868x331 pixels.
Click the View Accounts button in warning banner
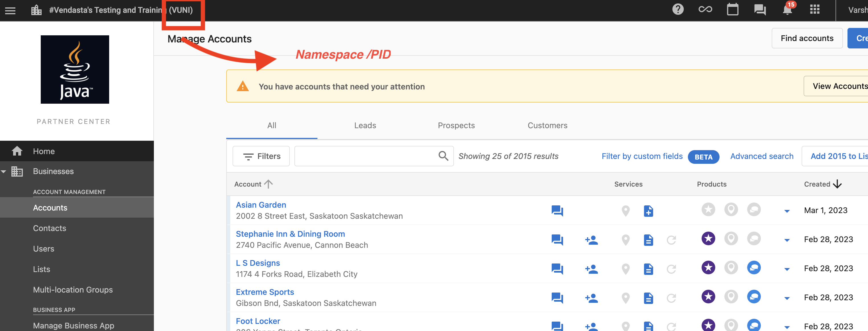pos(836,86)
